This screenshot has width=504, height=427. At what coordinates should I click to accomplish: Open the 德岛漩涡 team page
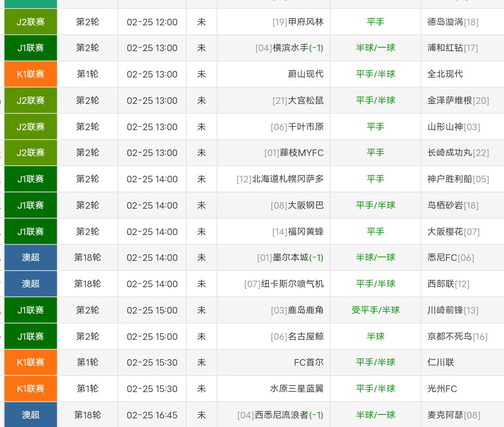(446, 22)
